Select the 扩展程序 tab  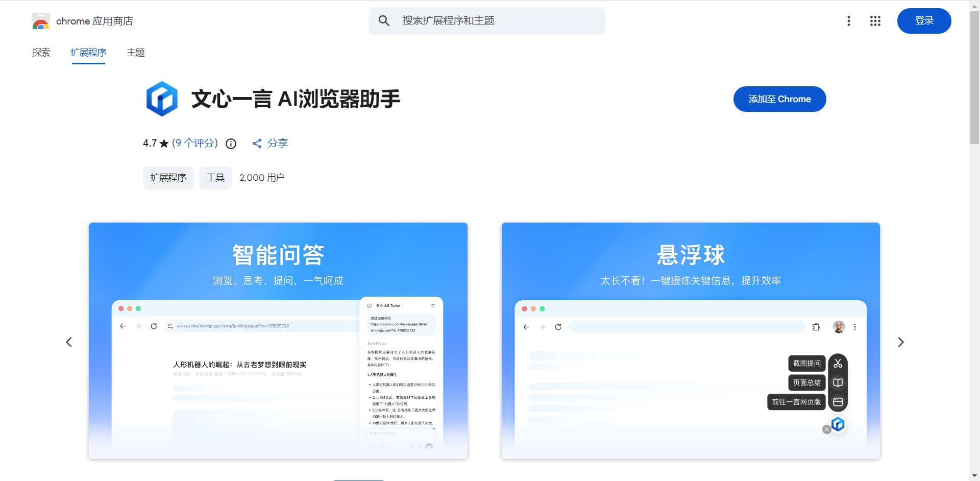[88, 53]
